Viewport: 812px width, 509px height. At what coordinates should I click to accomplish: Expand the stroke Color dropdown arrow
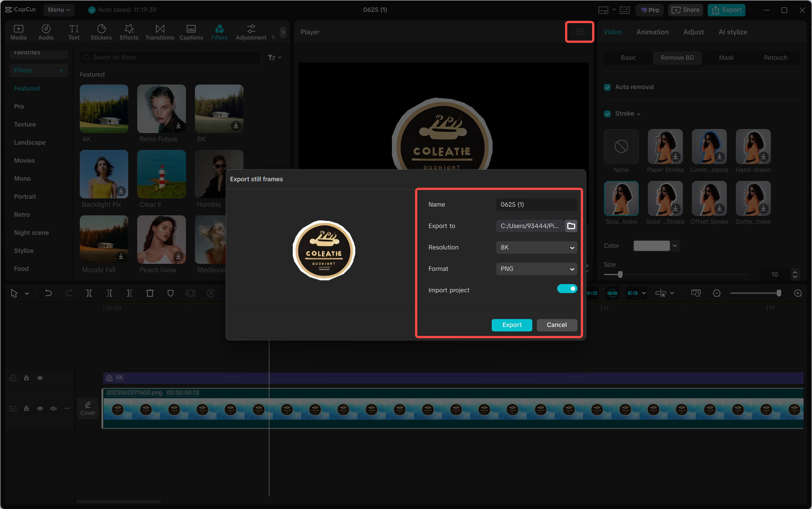[x=675, y=246]
